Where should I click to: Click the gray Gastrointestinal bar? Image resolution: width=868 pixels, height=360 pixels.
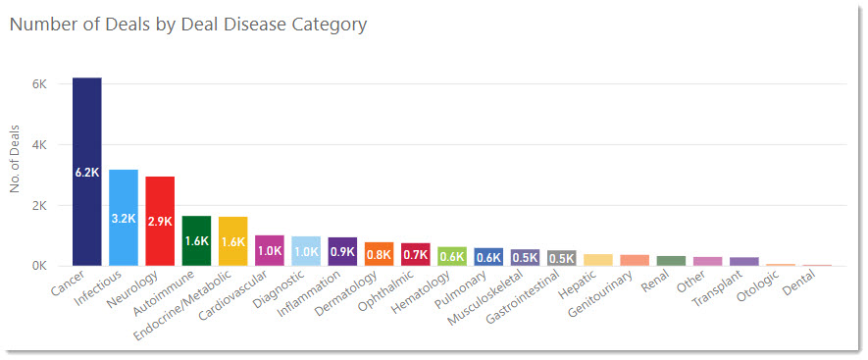562,258
